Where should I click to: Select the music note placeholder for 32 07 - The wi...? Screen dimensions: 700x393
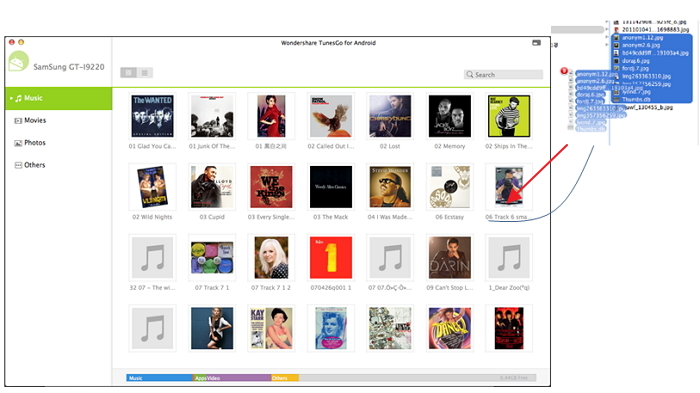point(152,258)
